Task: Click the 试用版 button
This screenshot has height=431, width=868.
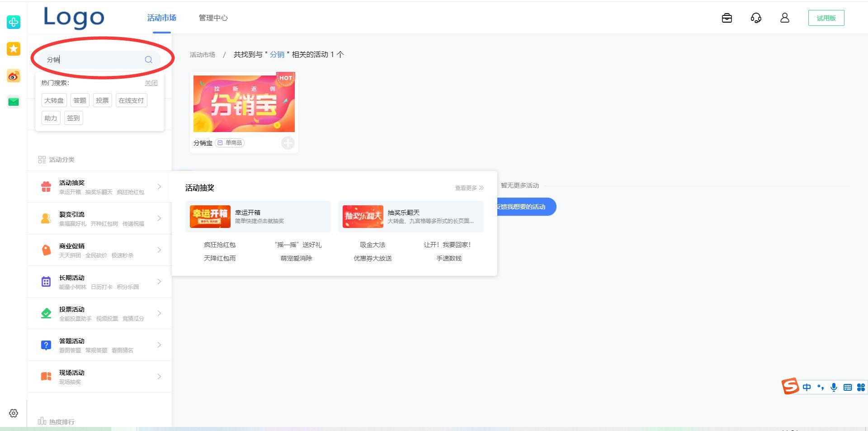Action: [x=826, y=18]
